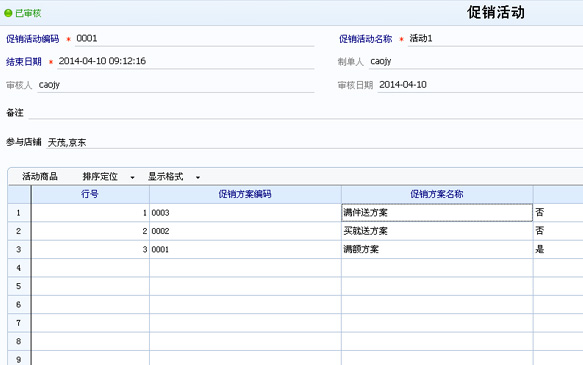Select row header 6 in grid
Image resolution: width=583 pixels, height=365 pixels.
pyautogui.click(x=19, y=305)
